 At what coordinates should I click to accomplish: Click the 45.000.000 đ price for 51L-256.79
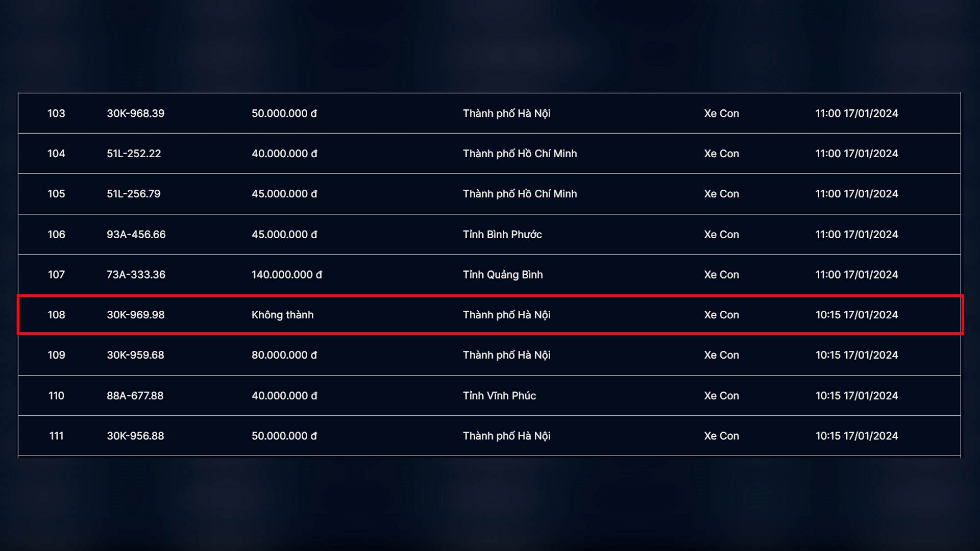click(284, 194)
